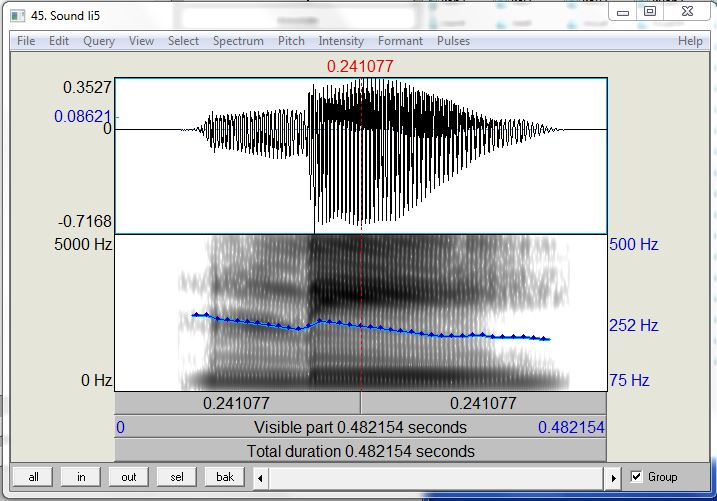717x501 pixels.
Task: Click the horizontal scrollbar track
Action: [x=436, y=478]
